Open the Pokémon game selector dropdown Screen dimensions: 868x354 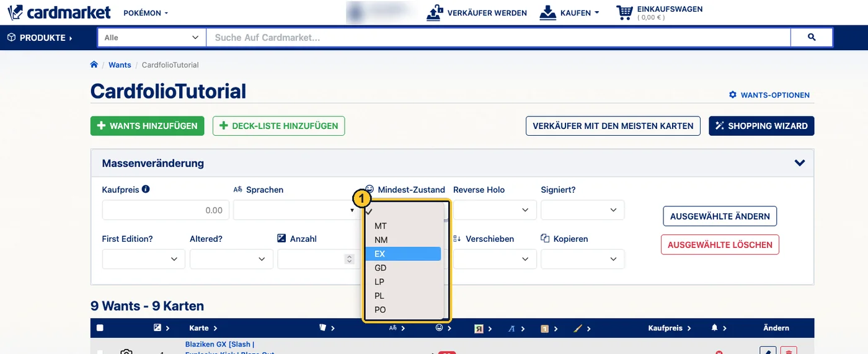146,13
